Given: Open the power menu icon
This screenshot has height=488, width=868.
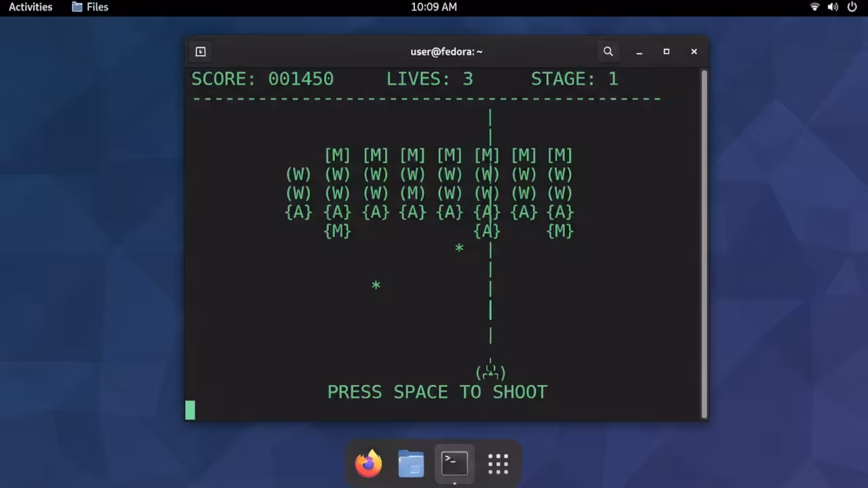Looking at the screenshot, I should (x=852, y=7).
